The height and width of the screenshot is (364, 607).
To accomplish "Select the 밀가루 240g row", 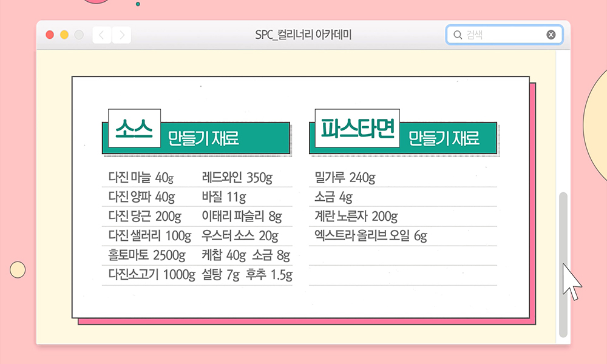I will [x=345, y=178].
